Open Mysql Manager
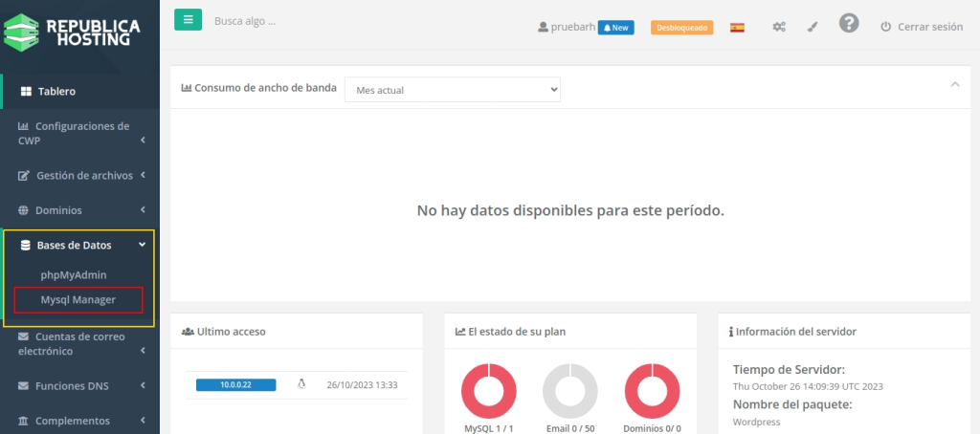The image size is (980, 434). tap(78, 300)
